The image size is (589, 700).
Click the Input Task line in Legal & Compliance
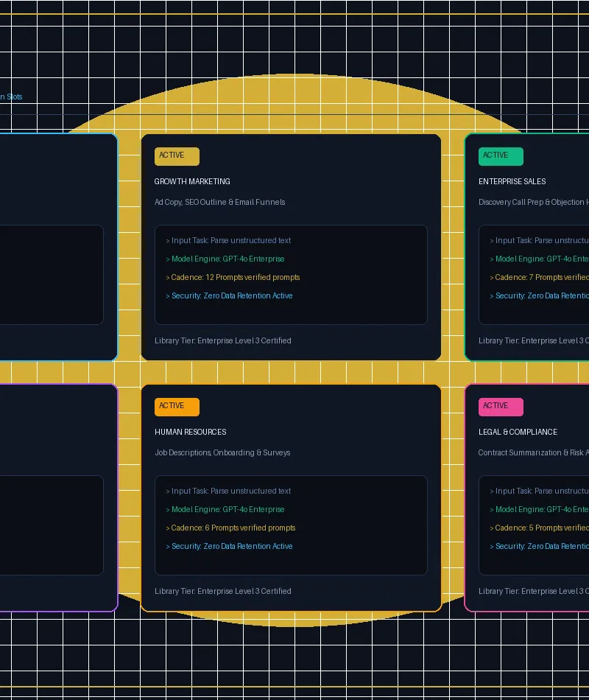point(539,491)
